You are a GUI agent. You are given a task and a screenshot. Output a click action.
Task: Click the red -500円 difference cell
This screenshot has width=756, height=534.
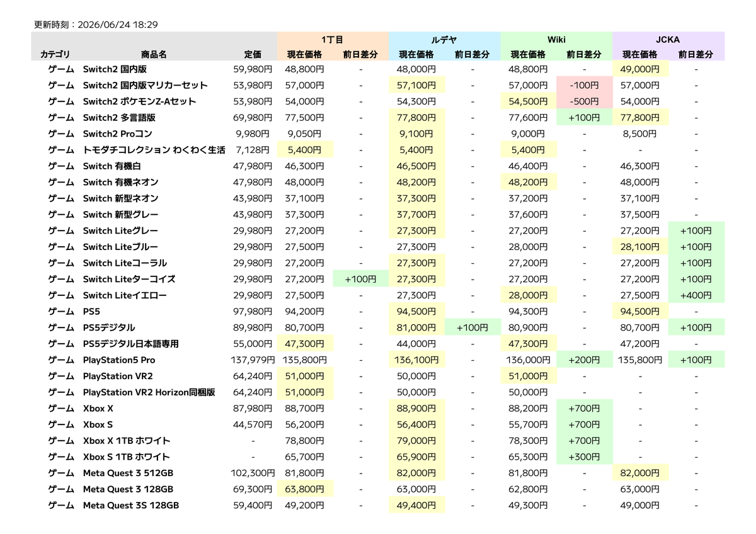(584, 101)
